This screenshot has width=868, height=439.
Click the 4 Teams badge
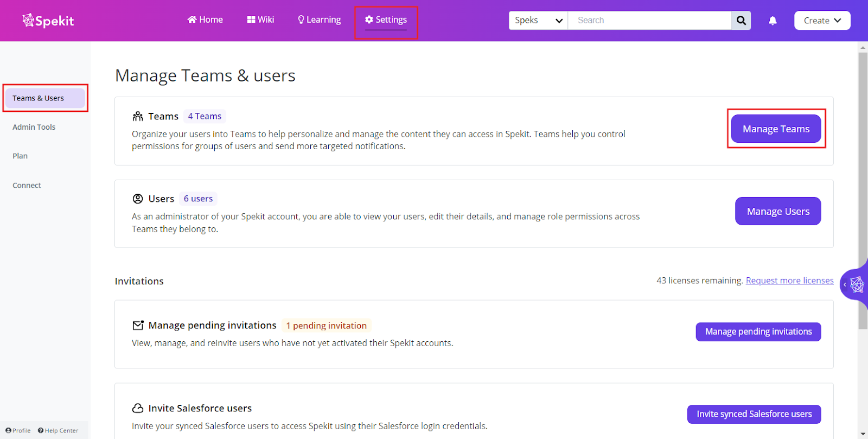[x=205, y=116]
